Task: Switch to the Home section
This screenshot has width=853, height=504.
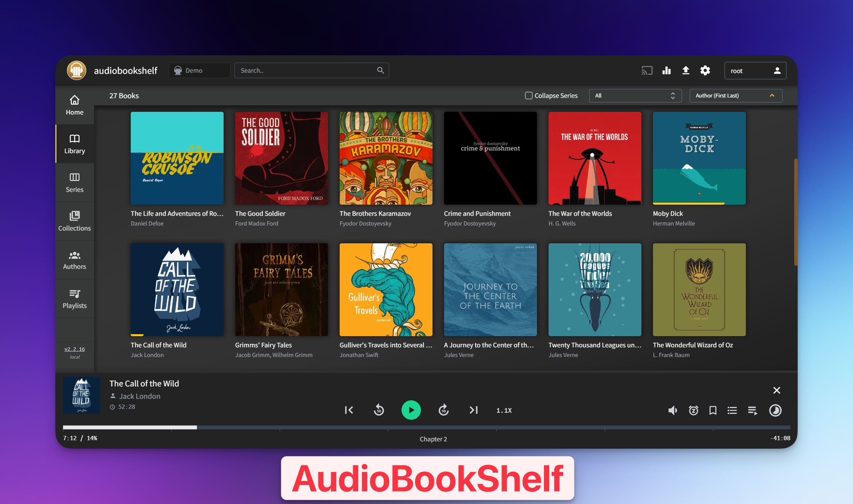Action: [x=74, y=105]
